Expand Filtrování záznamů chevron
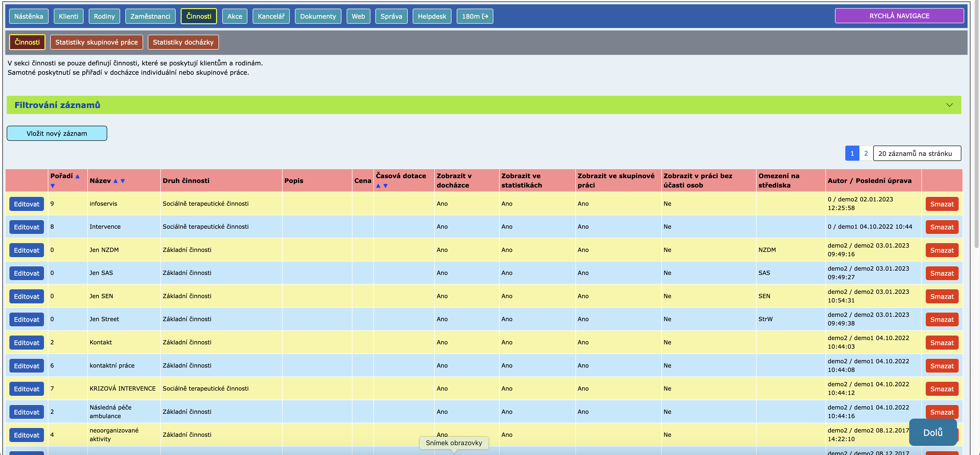This screenshot has width=980, height=455. tap(949, 105)
